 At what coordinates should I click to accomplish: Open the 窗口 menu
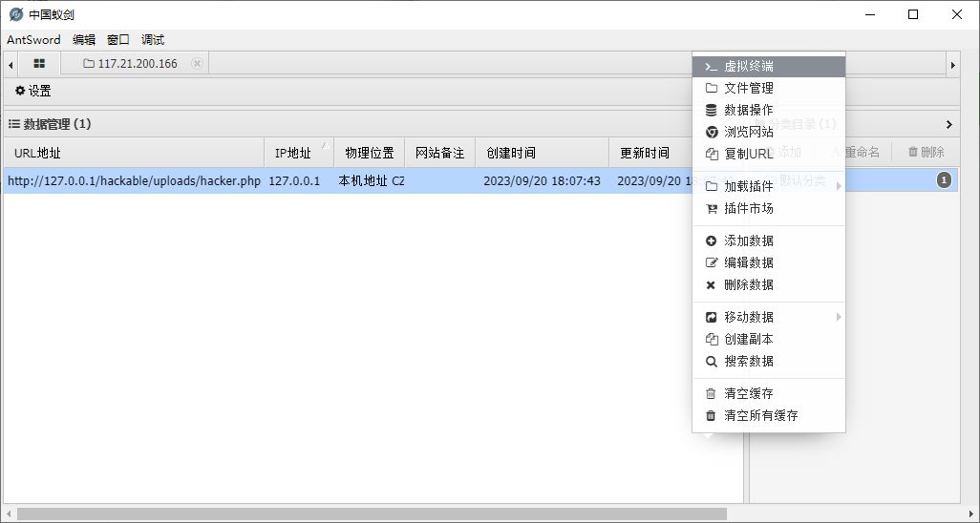(118, 40)
